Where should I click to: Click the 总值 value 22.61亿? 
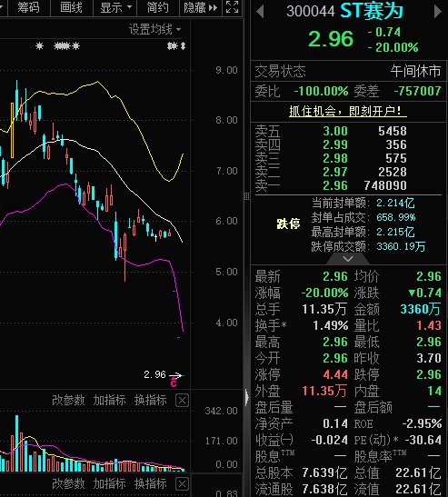click(418, 472)
